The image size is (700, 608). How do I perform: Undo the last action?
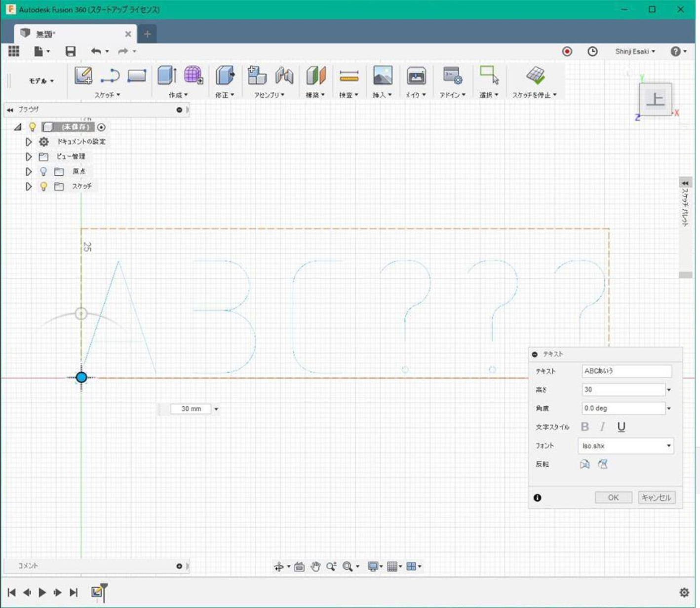click(x=96, y=51)
